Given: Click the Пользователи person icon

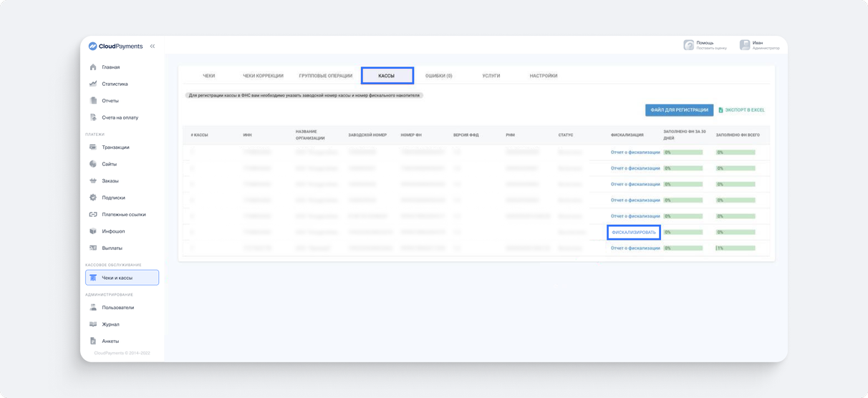Looking at the screenshot, I should (93, 308).
